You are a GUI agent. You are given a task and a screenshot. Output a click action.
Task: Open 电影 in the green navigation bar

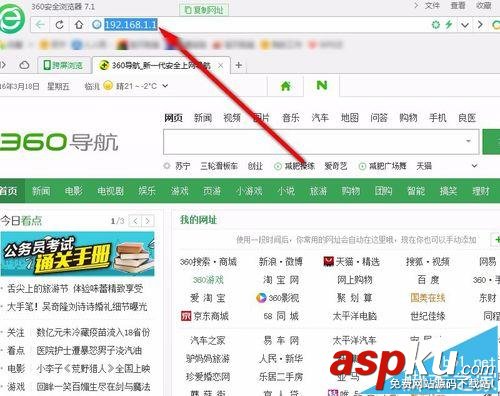[x=74, y=191]
